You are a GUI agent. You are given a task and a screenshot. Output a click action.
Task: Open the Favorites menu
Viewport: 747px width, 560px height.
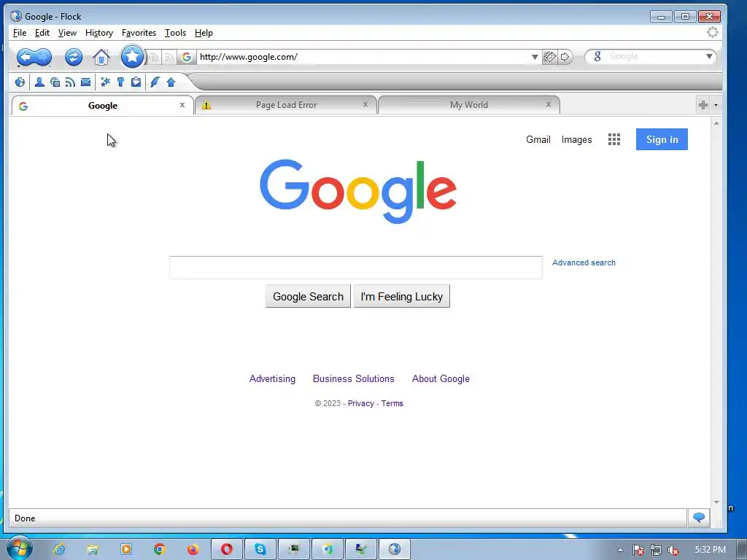139,33
